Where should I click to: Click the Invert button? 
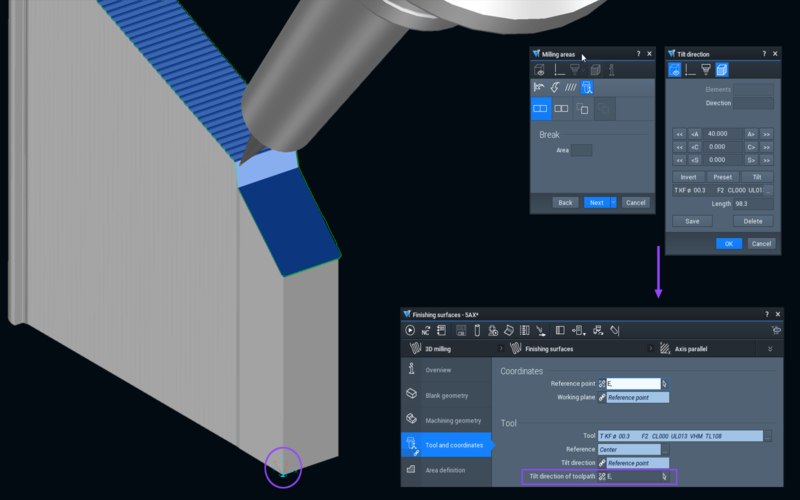(688, 177)
